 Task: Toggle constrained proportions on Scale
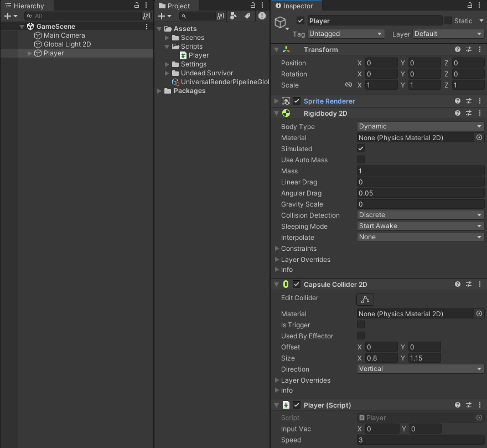coord(349,85)
